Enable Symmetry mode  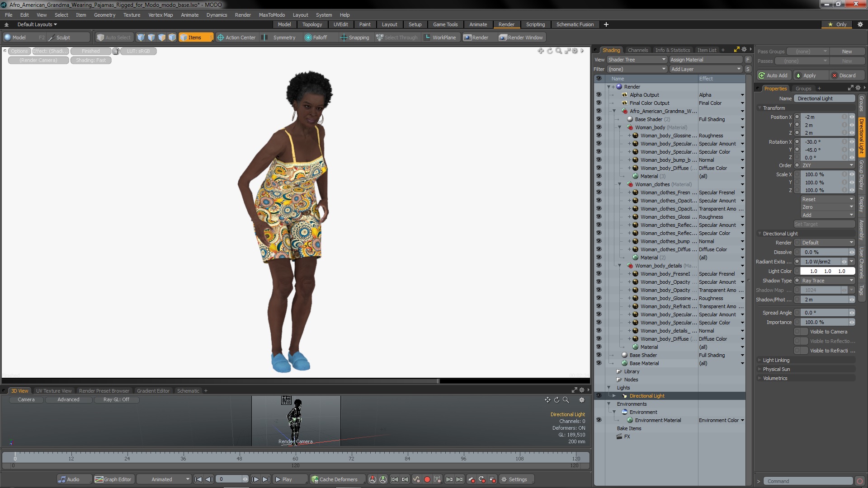coord(279,38)
